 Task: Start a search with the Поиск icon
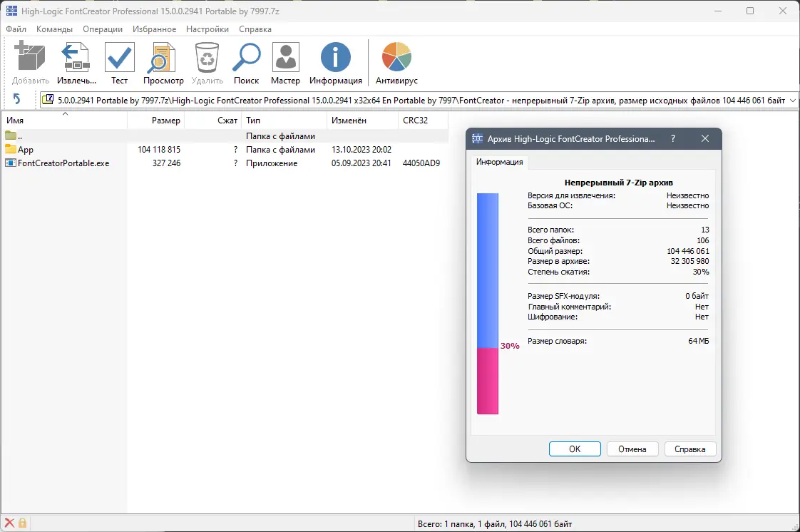tap(246, 57)
